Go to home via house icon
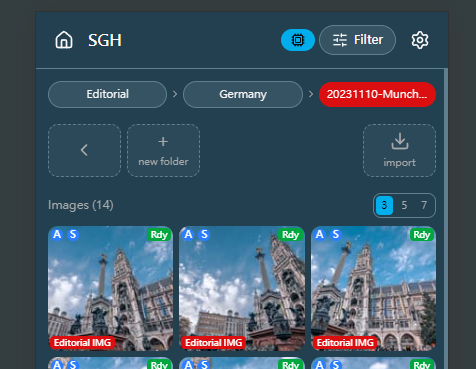 [x=64, y=40]
